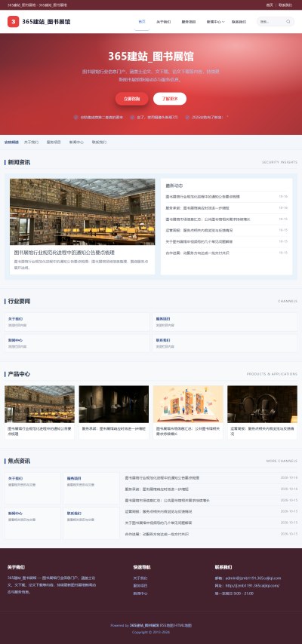Screen dimensions: 302x644
Task: Open product card with dark museum gallery photo
Action: pos(114,412)
